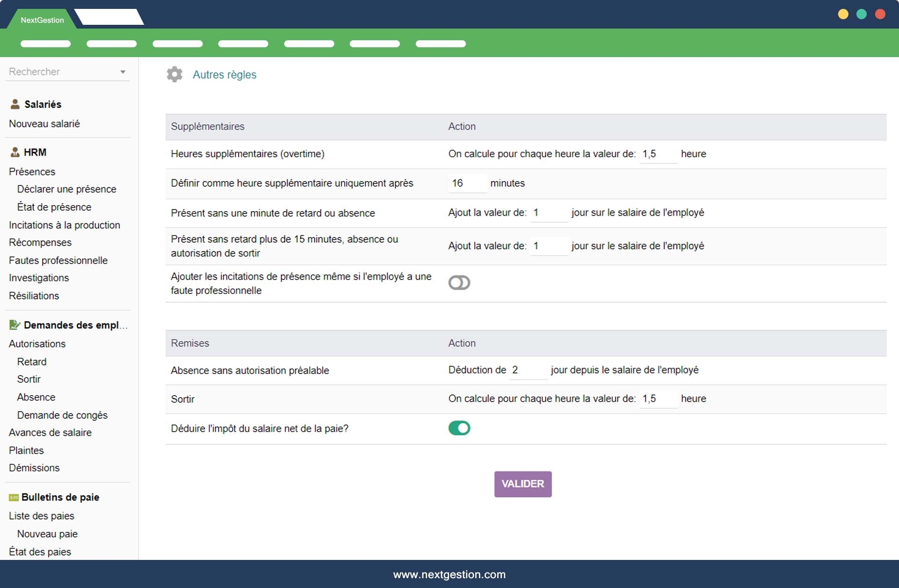
Task: Click the yellow circle in the title bar
Action: click(843, 14)
